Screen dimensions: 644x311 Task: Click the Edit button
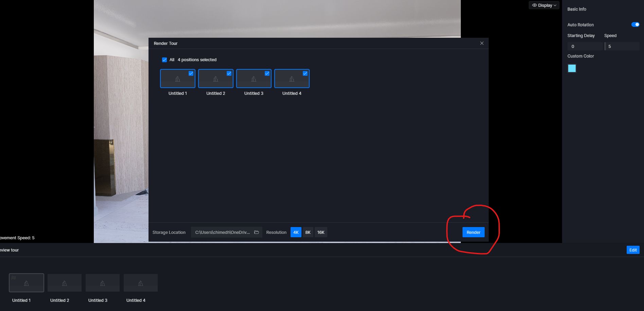pos(633,250)
